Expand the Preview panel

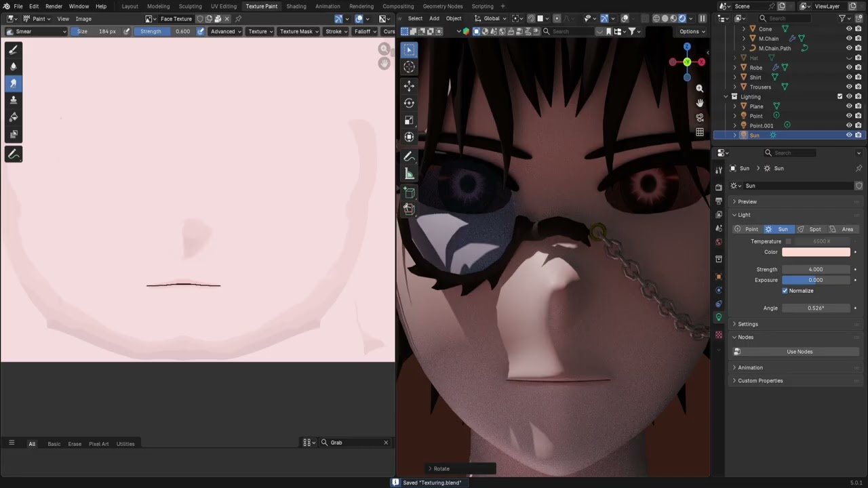click(x=747, y=202)
